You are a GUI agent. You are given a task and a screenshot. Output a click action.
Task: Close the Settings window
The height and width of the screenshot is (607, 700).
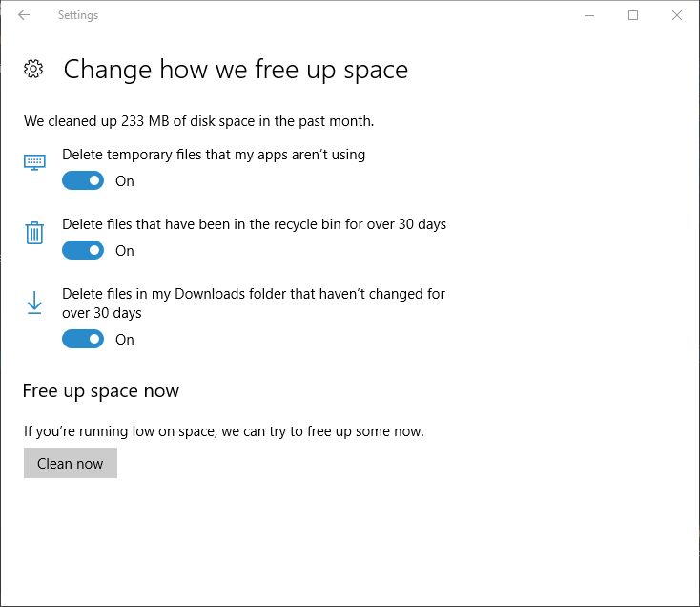[677, 15]
